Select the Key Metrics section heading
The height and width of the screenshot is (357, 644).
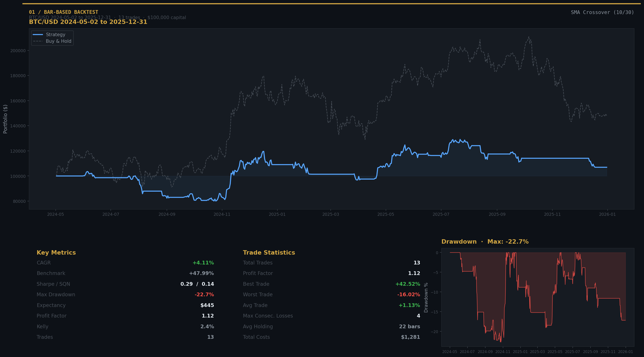pos(56,252)
